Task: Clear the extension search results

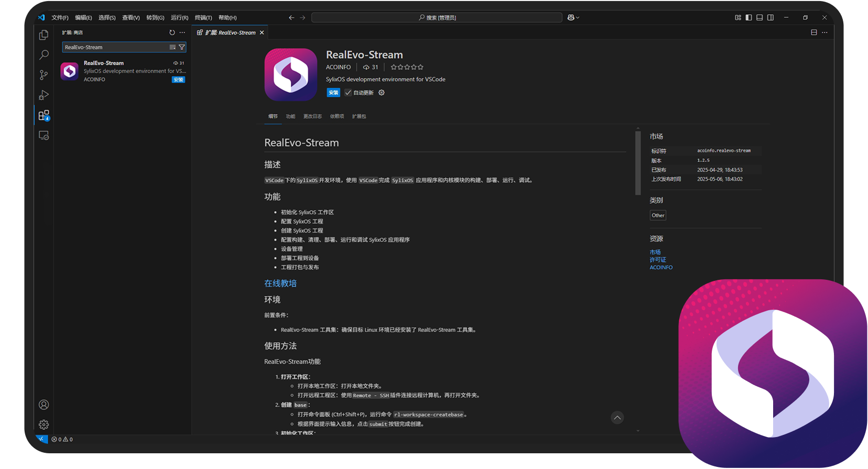Action: [172, 47]
